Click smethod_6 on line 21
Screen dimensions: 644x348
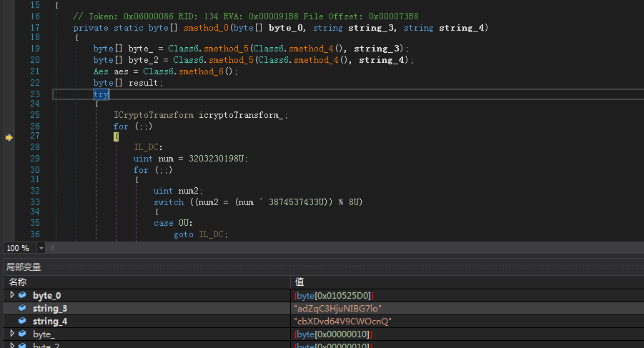click(x=202, y=71)
